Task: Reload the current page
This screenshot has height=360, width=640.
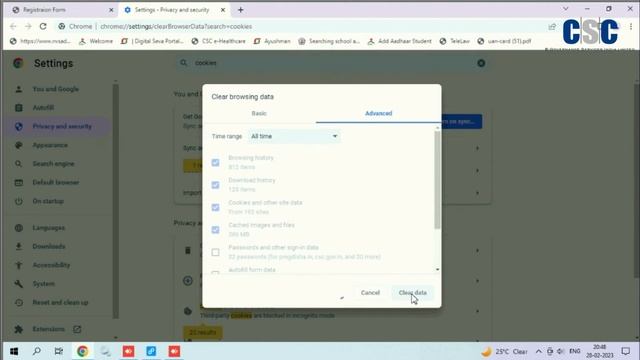Action: [43, 27]
